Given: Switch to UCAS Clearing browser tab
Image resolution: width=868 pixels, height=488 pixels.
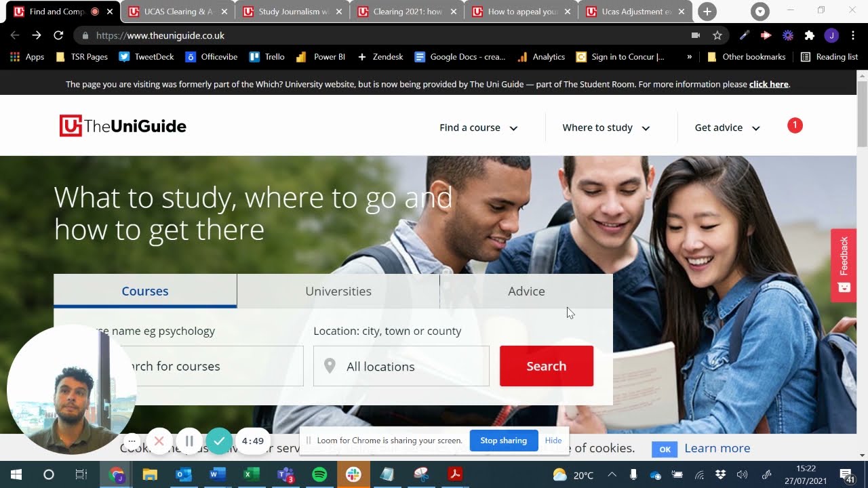Looking at the screenshot, I should pyautogui.click(x=178, y=12).
